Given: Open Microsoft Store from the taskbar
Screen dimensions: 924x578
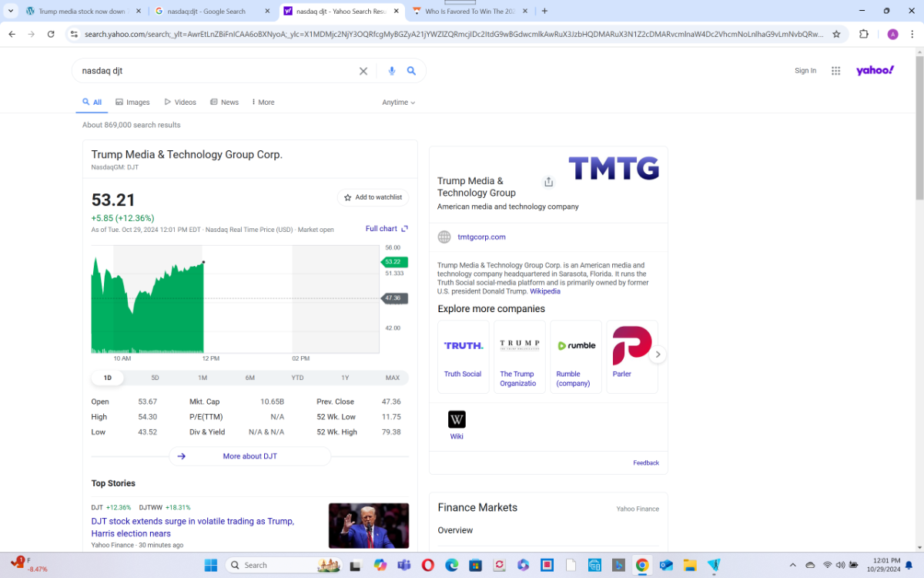Looking at the screenshot, I should (475, 565).
